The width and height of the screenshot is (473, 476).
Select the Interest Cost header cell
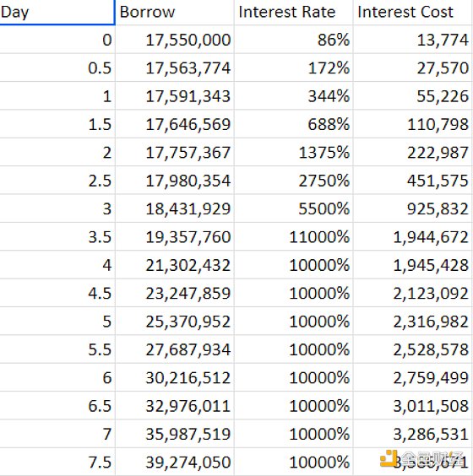(x=412, y=12)
